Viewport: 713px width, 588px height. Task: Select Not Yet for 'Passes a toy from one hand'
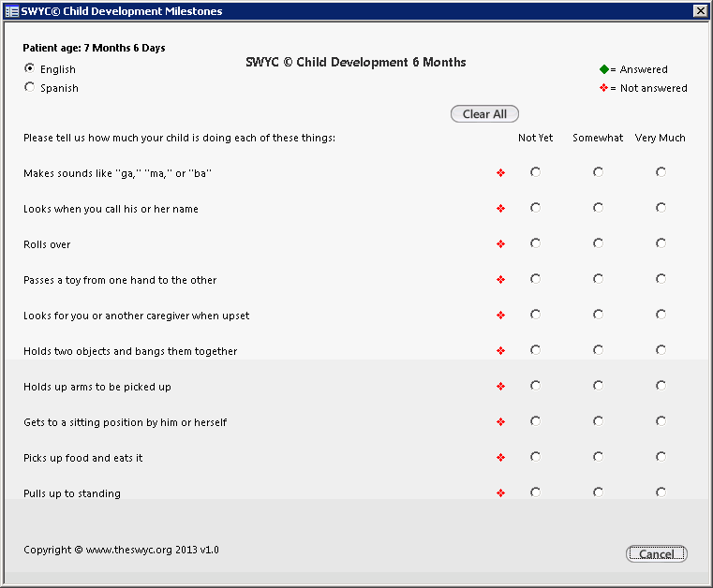click(x=535, y=279)
